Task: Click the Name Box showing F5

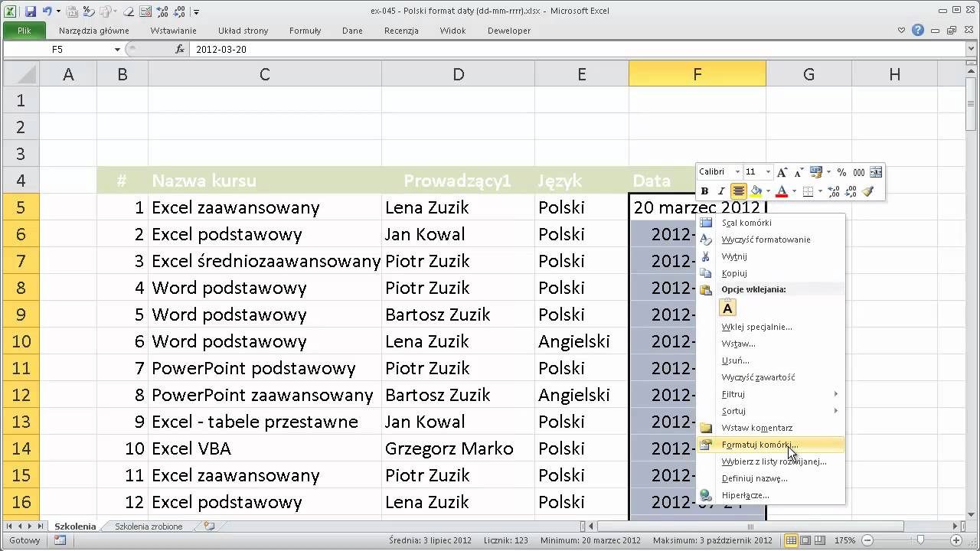Action: point(57,49)
